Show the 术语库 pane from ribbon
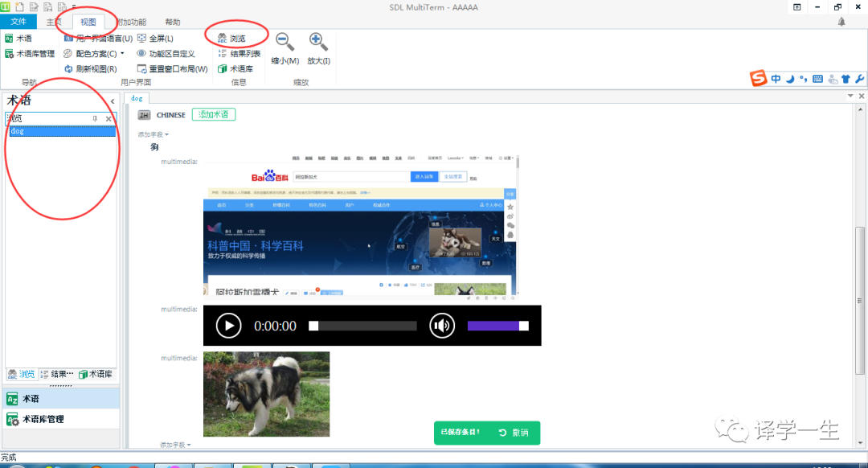Image resolution: width=868 pixels, height=468 pixels. click(x=235, y=68)
